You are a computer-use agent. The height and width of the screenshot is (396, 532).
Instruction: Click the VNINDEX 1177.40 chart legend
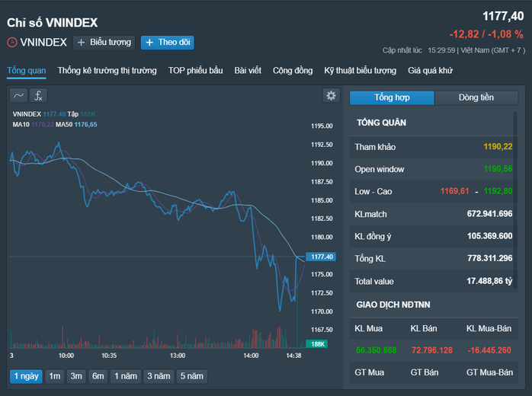(x=39, y=114)
